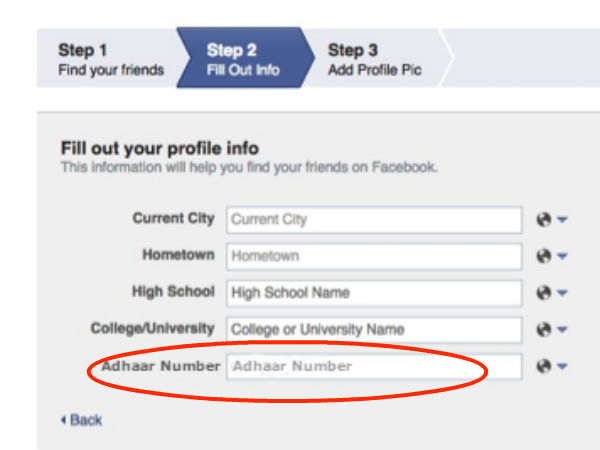Viewport: 600px width, 450px height.
Task: Click the globe privacy icon beside Hometown
Action: tap(544, 257)
